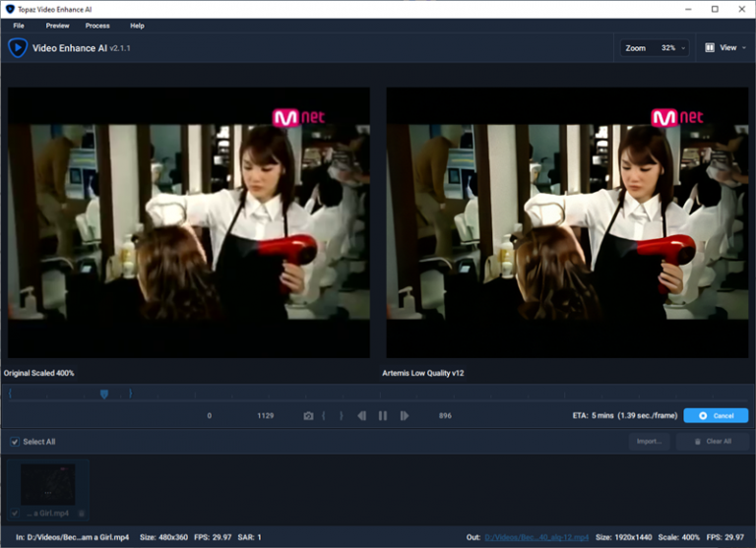Click the timeline trim end bracket
Image resolution: width=756 pixels, height=548 pixels.
(130, 394)
